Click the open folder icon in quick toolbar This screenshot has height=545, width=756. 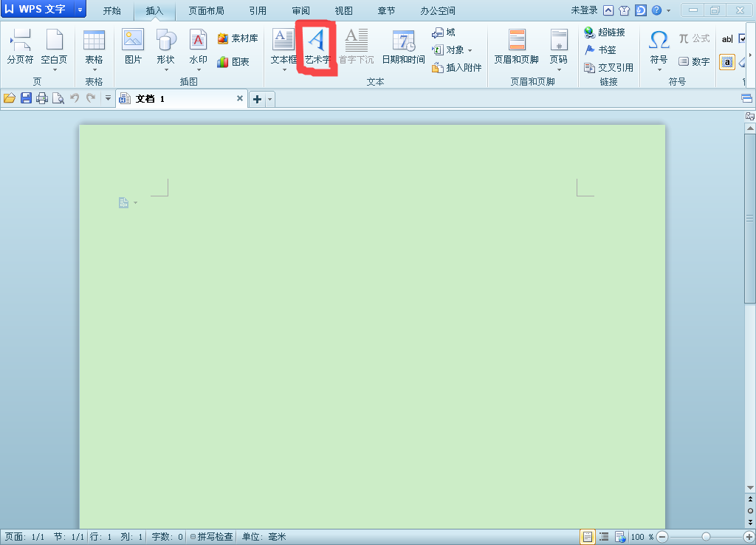coord(10,98)
